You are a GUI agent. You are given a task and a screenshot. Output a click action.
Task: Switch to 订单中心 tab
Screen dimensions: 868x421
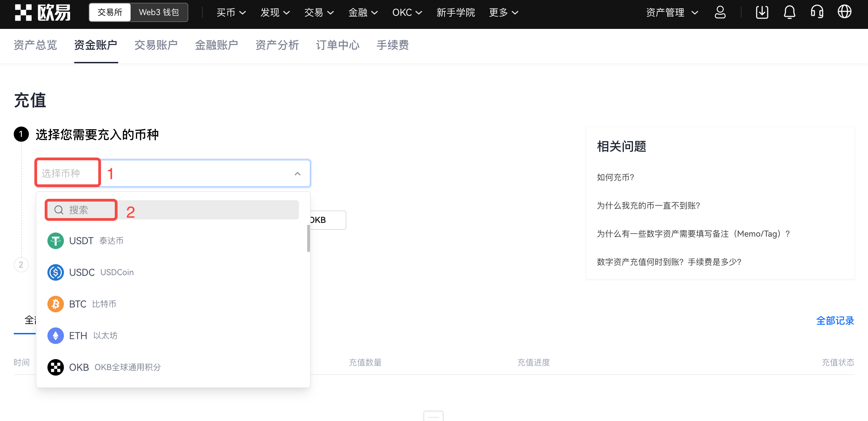click(338, 45)
